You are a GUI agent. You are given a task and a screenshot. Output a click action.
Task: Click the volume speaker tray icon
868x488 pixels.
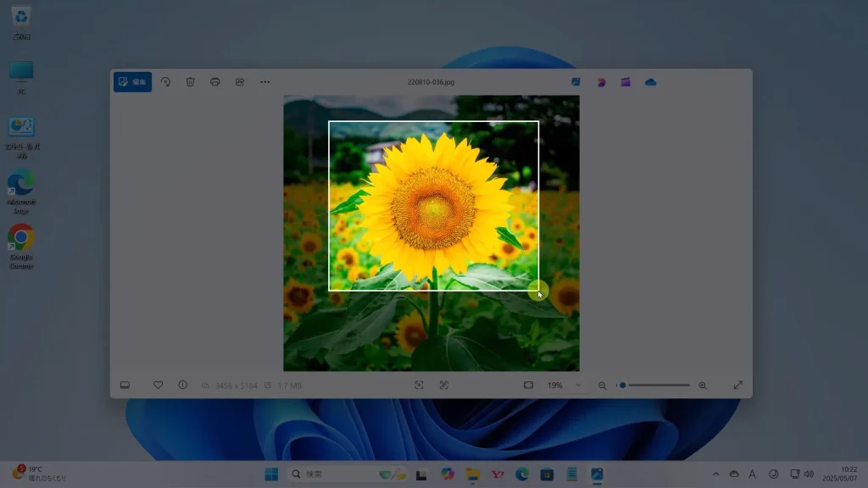[809, 474]
